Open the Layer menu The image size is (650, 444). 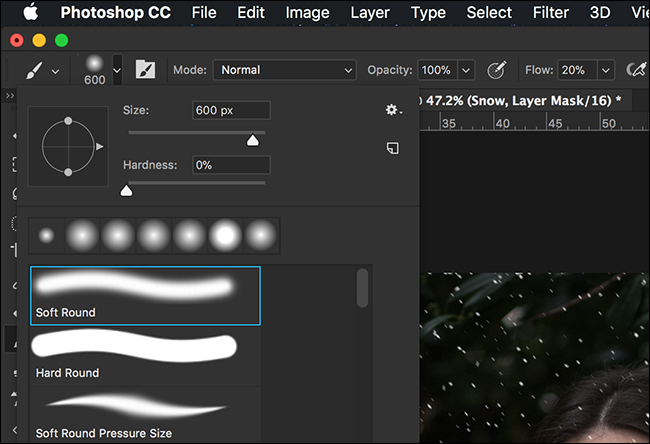click(370, 12)
